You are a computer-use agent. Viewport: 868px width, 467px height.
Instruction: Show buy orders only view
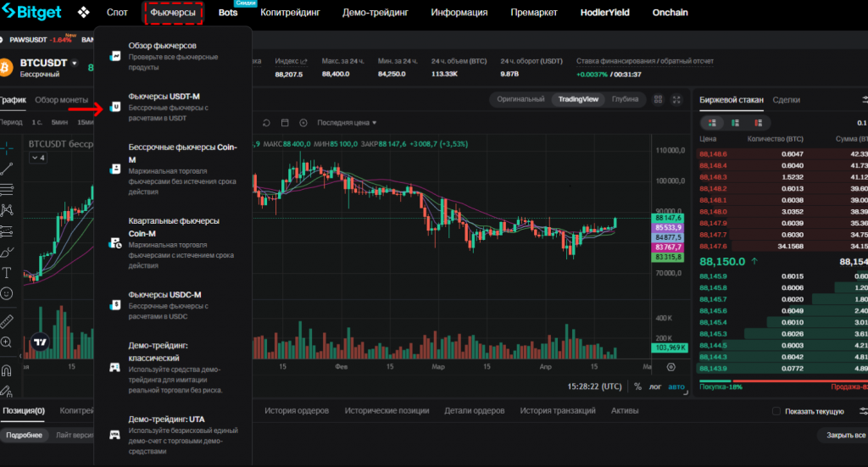(735, 123)
